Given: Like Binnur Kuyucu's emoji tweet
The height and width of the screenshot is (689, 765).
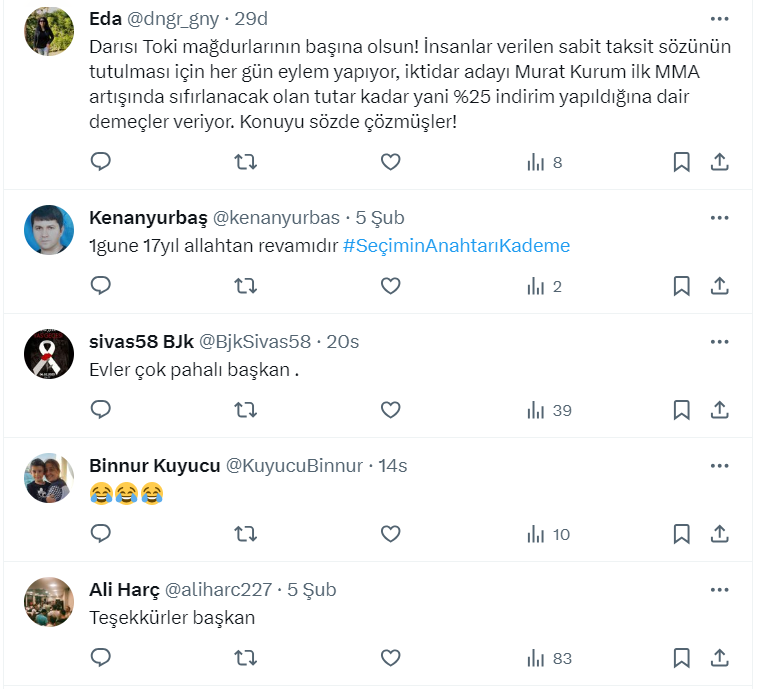Looking at the screenshot, I should [x=390, y=534].
